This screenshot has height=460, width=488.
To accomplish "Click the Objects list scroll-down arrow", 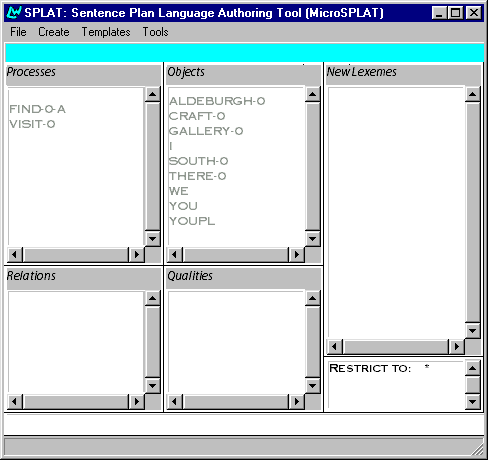I will 313,238.
